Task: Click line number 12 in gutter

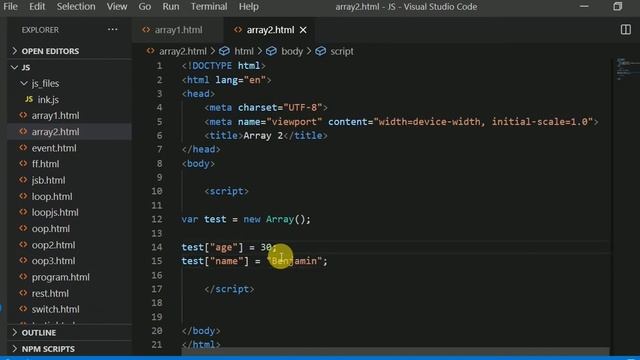Action: pos(157,220)
